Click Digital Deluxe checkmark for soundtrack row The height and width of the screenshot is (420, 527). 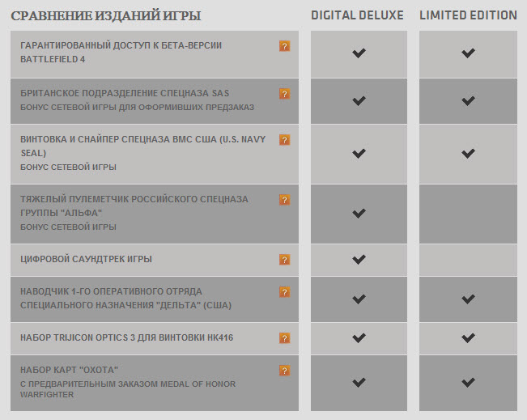[359, 259]
